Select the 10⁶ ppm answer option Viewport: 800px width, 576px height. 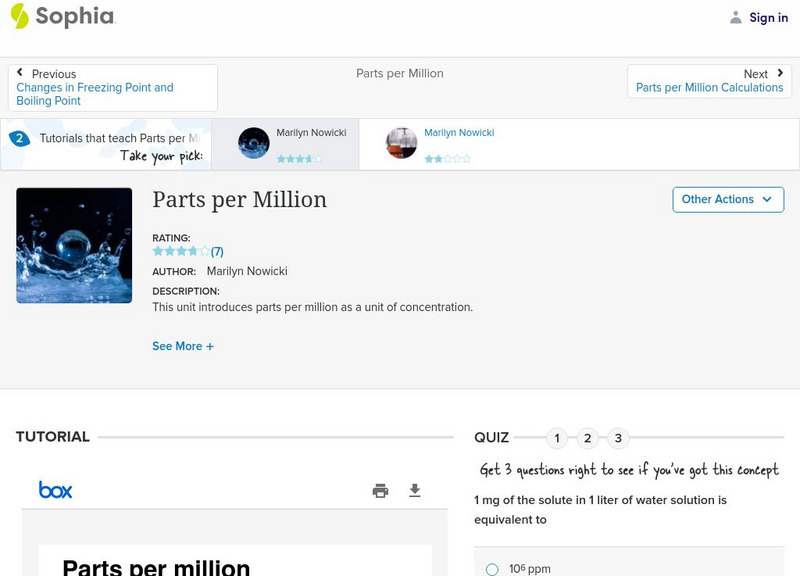(491, 567)
